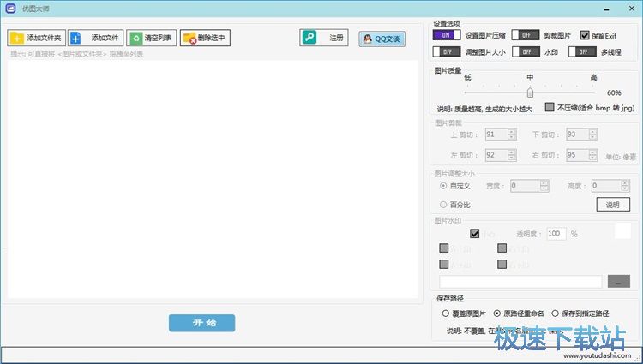Screen dimensions: 643x364
Task: Click the 高度 height input field
Action: [x=606, y=186]
